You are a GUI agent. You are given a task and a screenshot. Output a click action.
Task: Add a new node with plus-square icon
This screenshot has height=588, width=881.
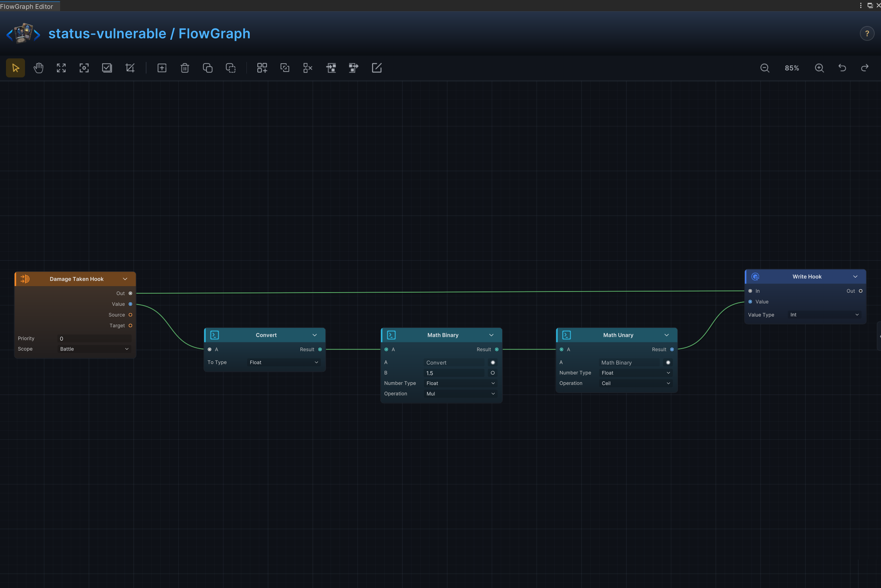click(x=162, y=68)
